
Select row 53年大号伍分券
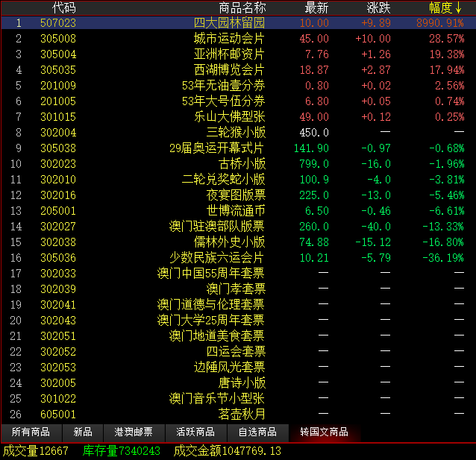click(x=238, y=101)
